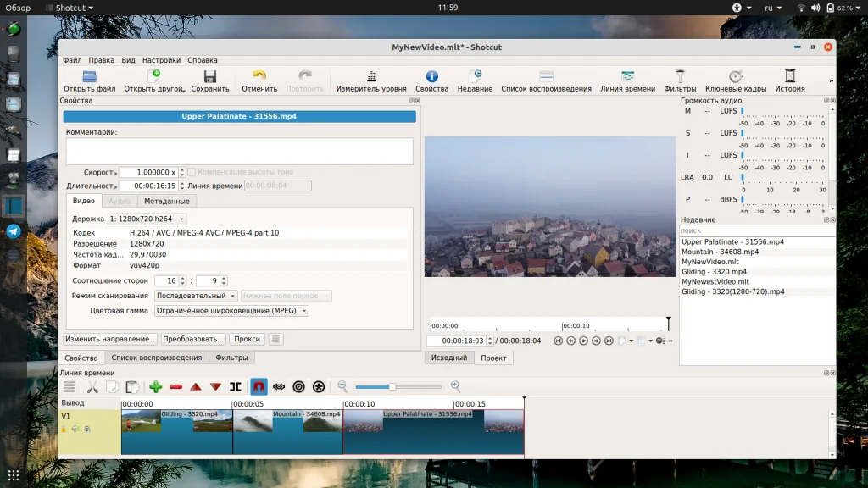868x488 pixels.
Task: Click the History toolbar icon
Action: tap(789, 80)
